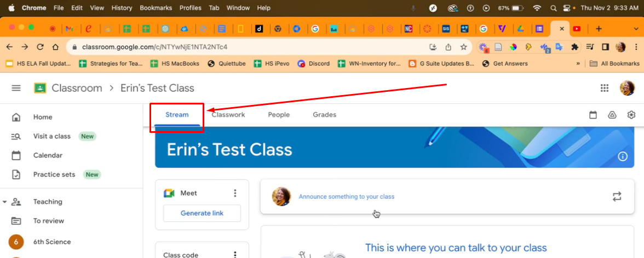
Task: Show class banner info icon
Action: (x=623, y=156)
